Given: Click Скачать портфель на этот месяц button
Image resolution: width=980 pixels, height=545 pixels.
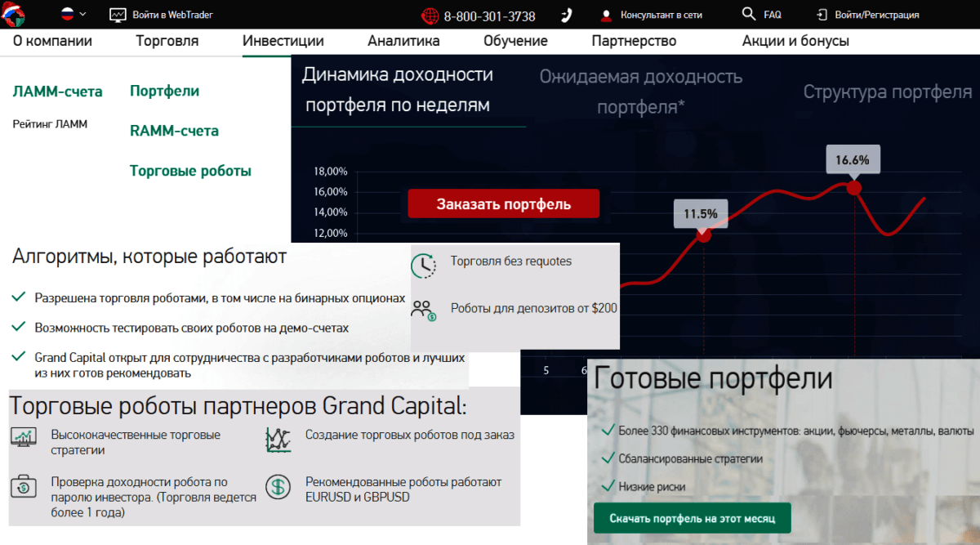Looking at the screenshot, I should tap(692, 518).
